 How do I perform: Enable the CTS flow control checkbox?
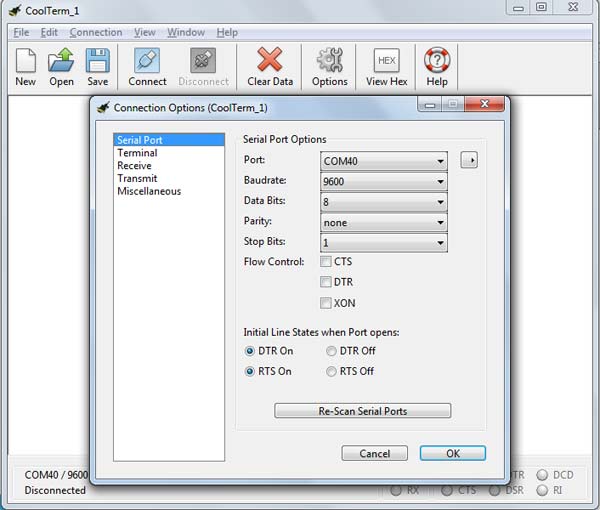326,262
